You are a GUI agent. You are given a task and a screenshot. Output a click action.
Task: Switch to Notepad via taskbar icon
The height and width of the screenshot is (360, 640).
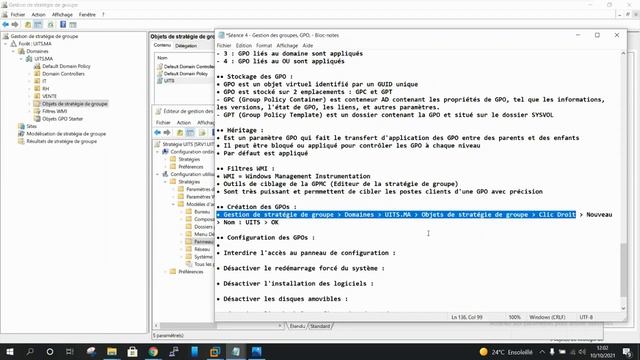(x=236, y=351)
